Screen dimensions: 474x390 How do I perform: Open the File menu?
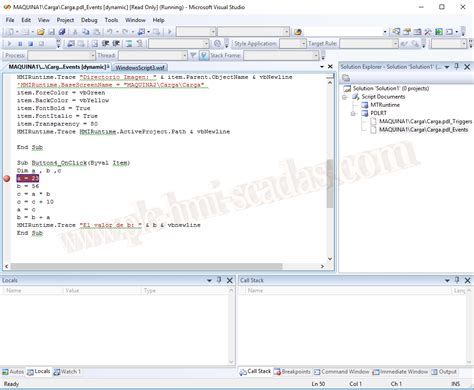click(x=10, y=20)
